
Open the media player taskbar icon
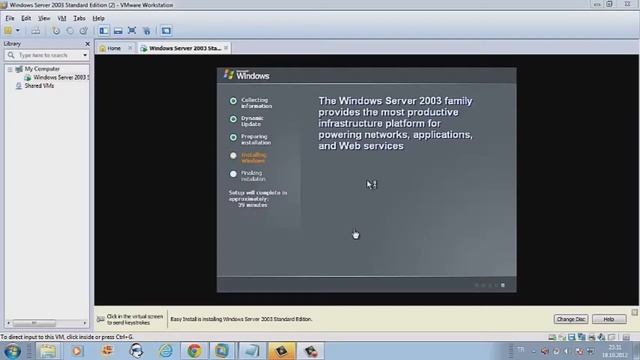(77, 351)
